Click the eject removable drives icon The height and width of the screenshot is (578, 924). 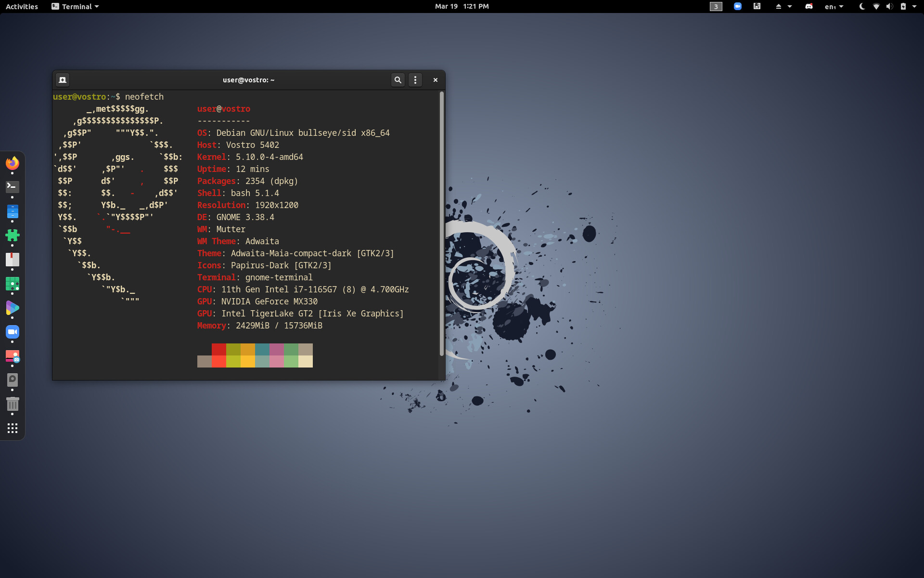pyautogui.click(x=778, y=6)
